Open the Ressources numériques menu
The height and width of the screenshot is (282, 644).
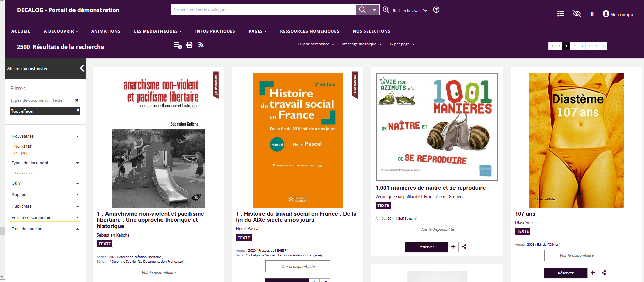[309, 31]
